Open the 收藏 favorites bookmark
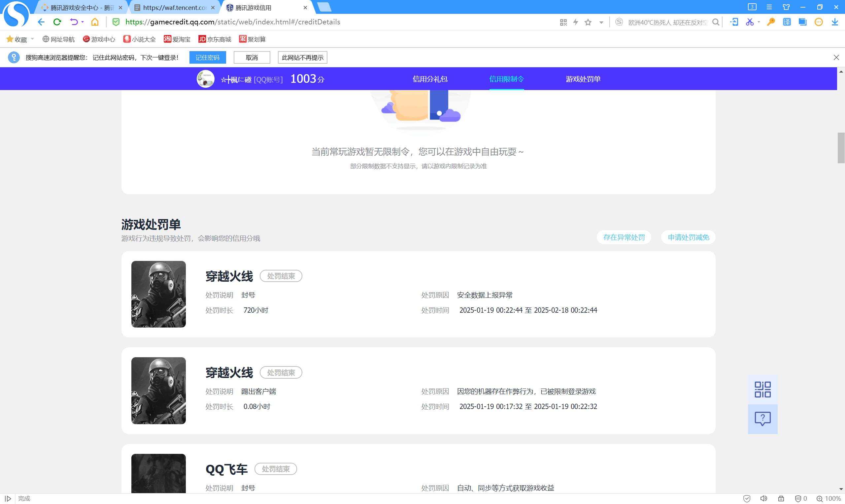Image resolution: width=845 pixels, height=504 pixels. coord(17,39)
